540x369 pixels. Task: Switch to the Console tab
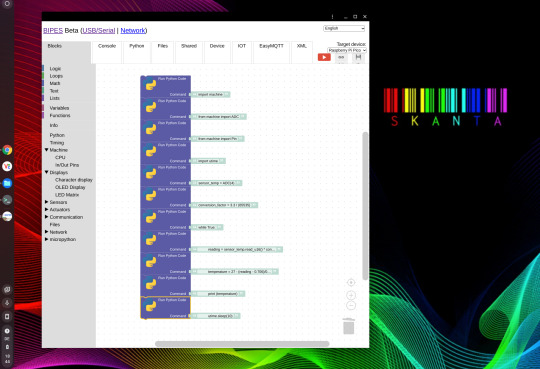point(107,46)
